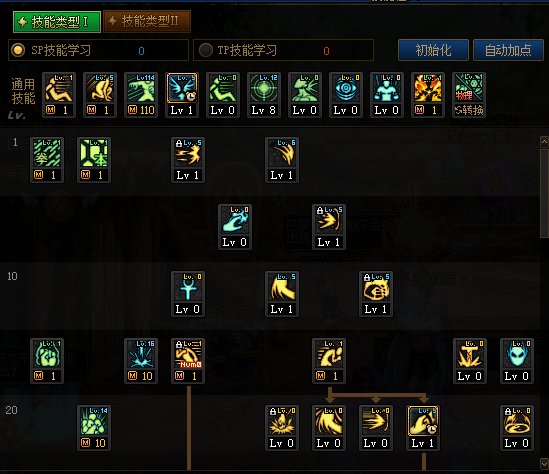Click the yellow anchor skill icon Lv 0
The image size is (549, 474).
(x=470, y=361)
